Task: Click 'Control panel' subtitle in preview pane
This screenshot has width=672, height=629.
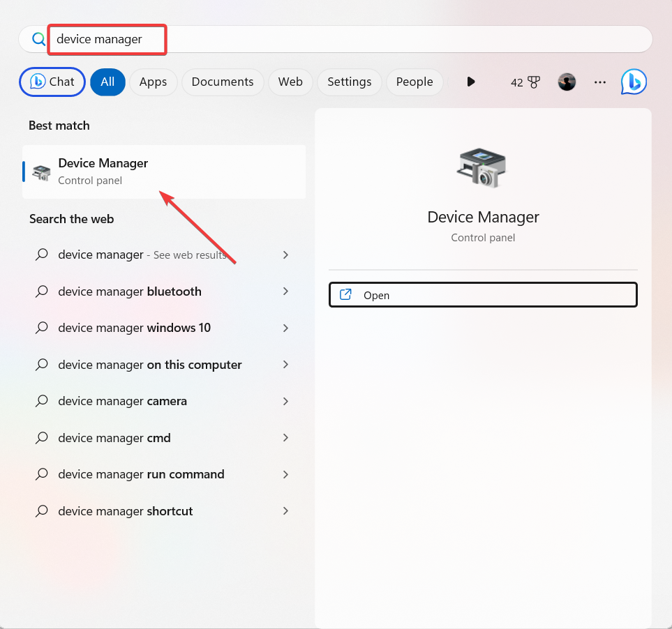Action: [x=483, y=238]
